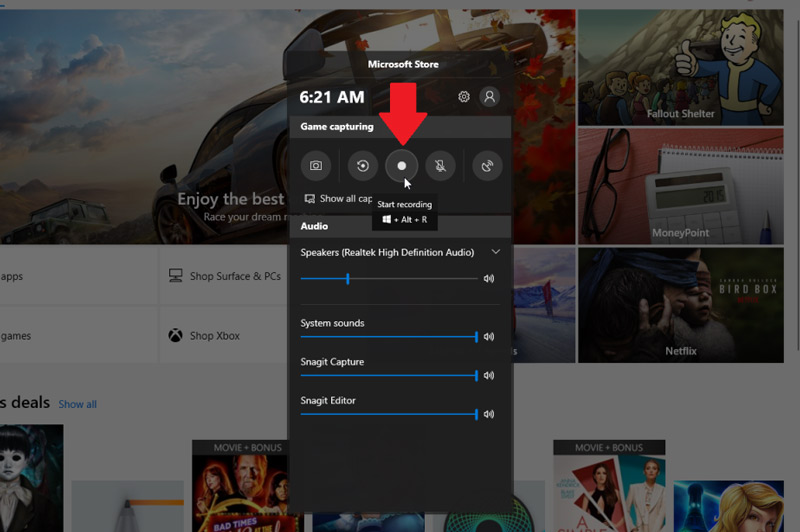Adjust the Speakers volume slider
Viewport: 800px width, 532px height.
(x=389, y=278)
